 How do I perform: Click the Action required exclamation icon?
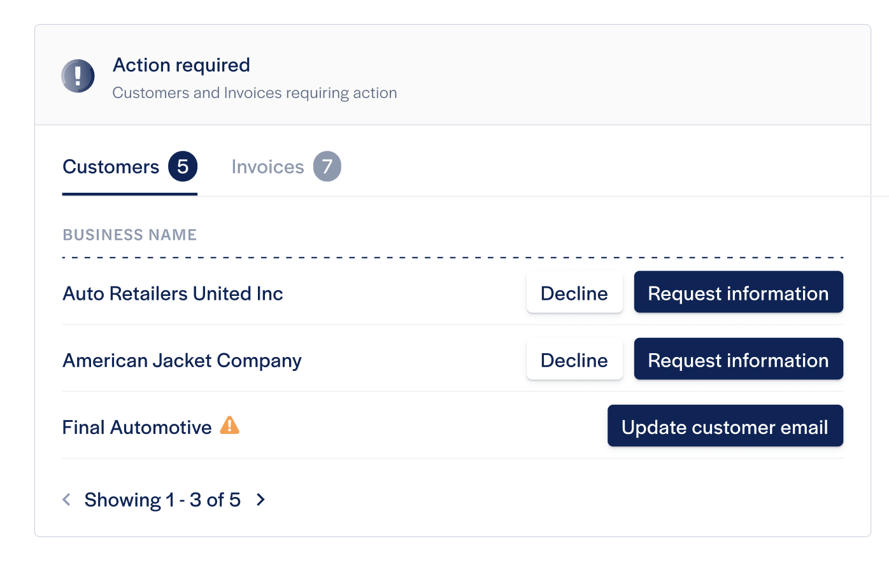click(x=78, y=76)
